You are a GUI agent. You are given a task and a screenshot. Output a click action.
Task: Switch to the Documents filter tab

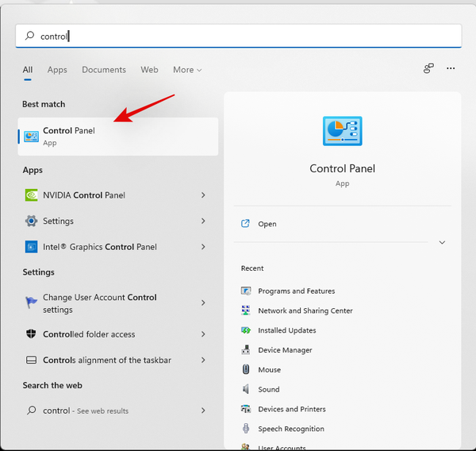pos(104,70)
